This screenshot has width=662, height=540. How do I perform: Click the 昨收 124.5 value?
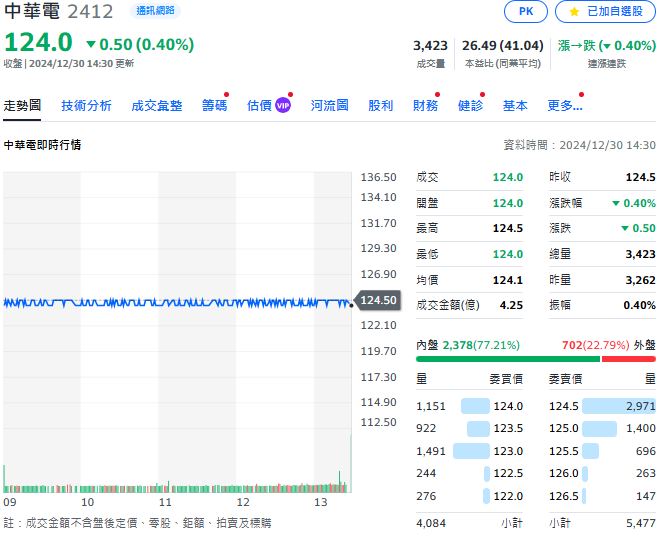[640, 177]
